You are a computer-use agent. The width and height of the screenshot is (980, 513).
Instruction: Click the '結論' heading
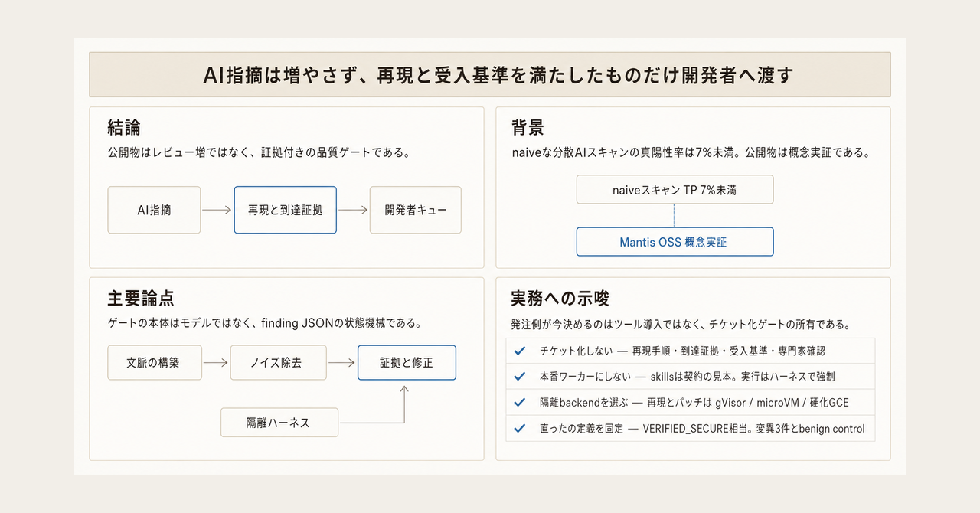(x=125, y=127)
